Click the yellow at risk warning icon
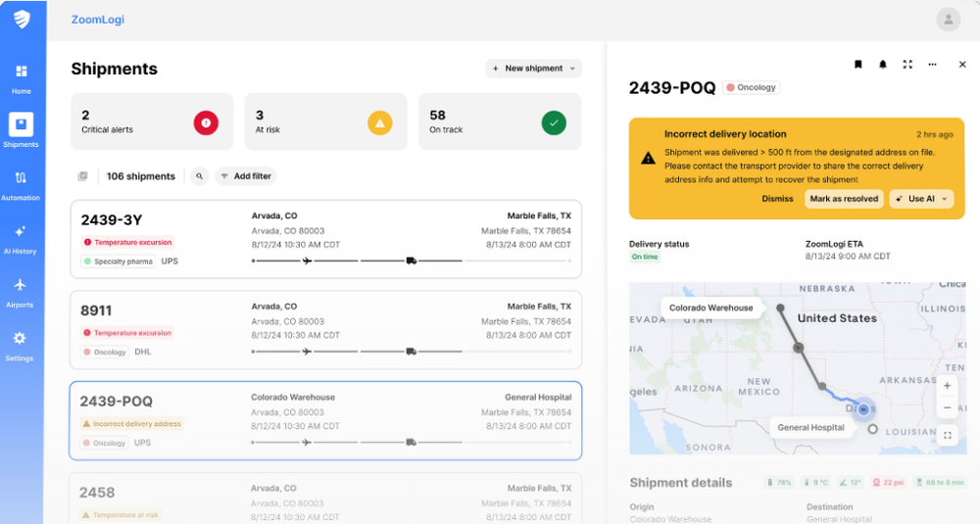Viewport: 980px width, 524px height. 380,123
